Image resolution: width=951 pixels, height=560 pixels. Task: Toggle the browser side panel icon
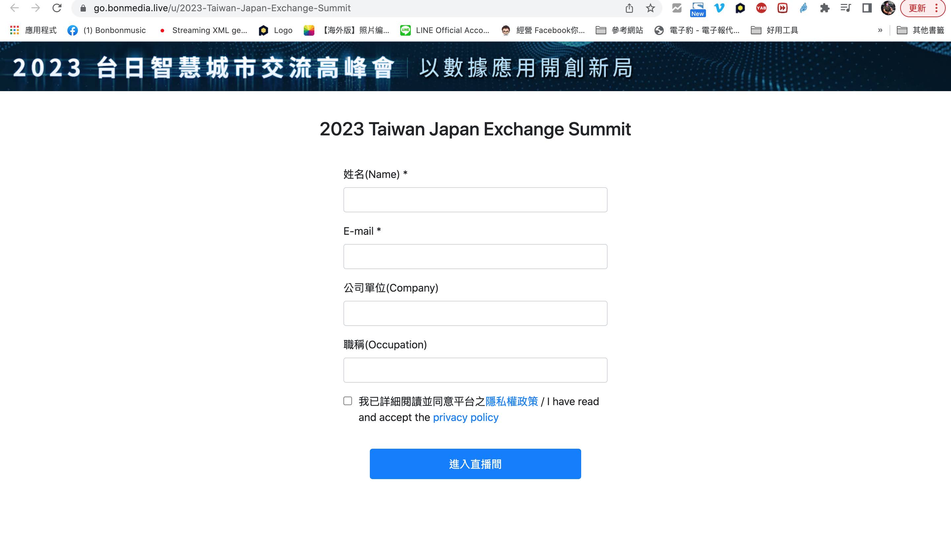(x=867, y=8)
